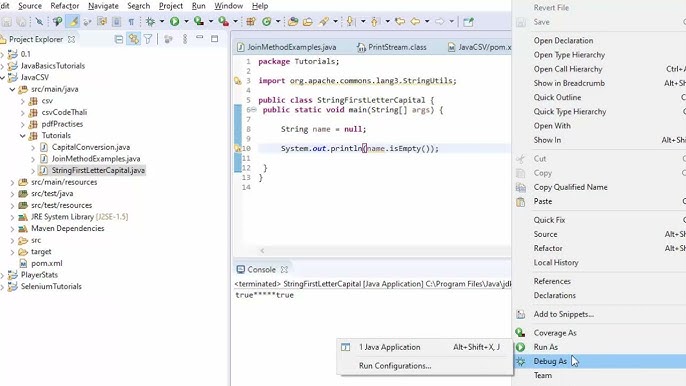Open dropdown arrow next to Run button
686x386 pixels.
tap(186, 21)
